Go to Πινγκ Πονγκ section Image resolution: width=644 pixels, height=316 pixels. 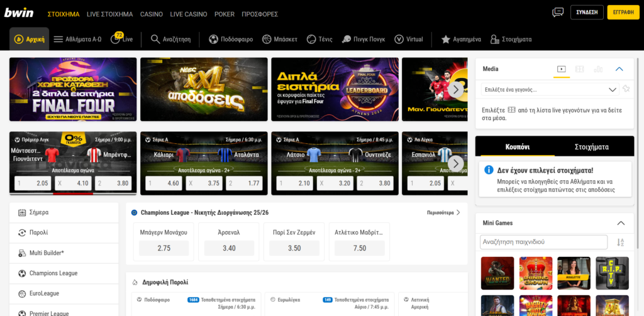click(364, 40)
